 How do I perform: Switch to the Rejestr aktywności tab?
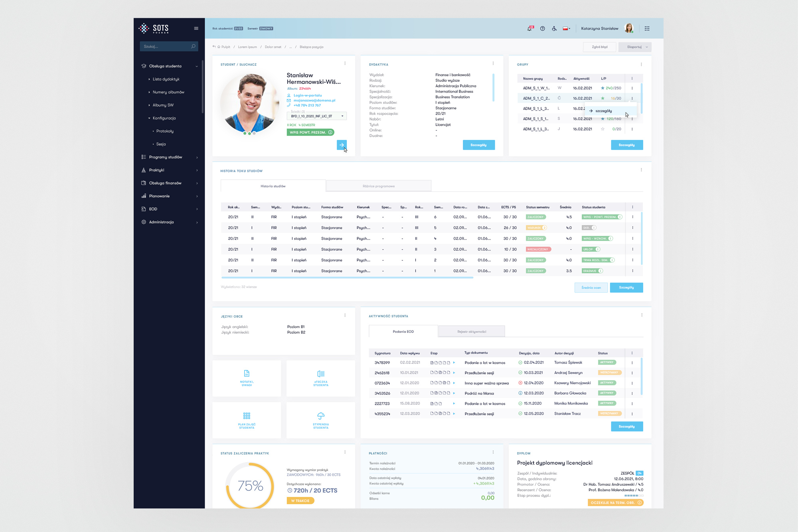coord(471,332)
